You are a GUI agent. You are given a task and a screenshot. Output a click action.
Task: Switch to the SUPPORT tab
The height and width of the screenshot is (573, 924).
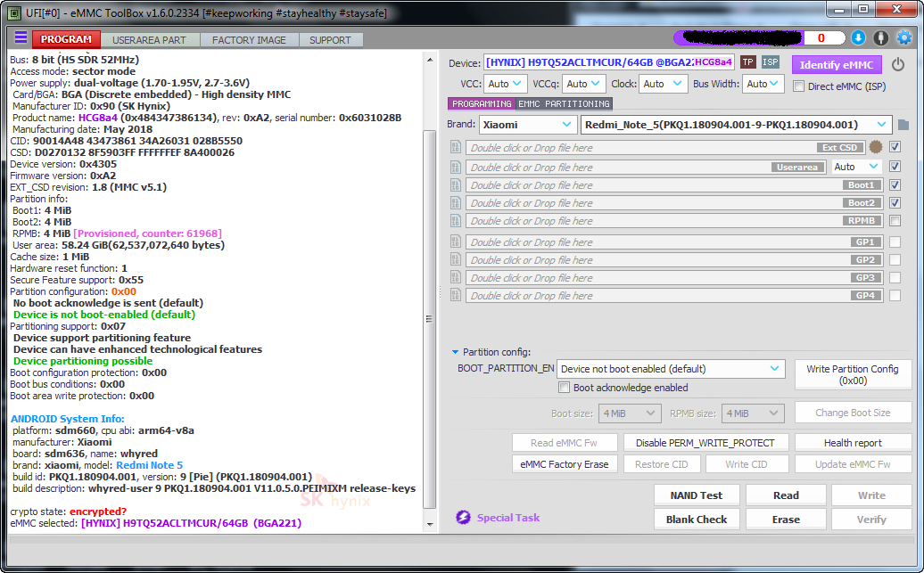330,40
